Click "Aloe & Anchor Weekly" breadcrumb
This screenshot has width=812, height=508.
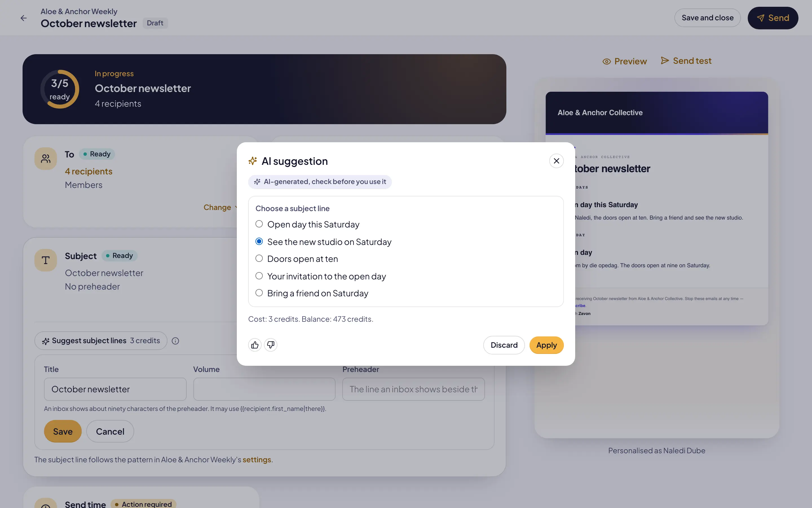point(79,11)
